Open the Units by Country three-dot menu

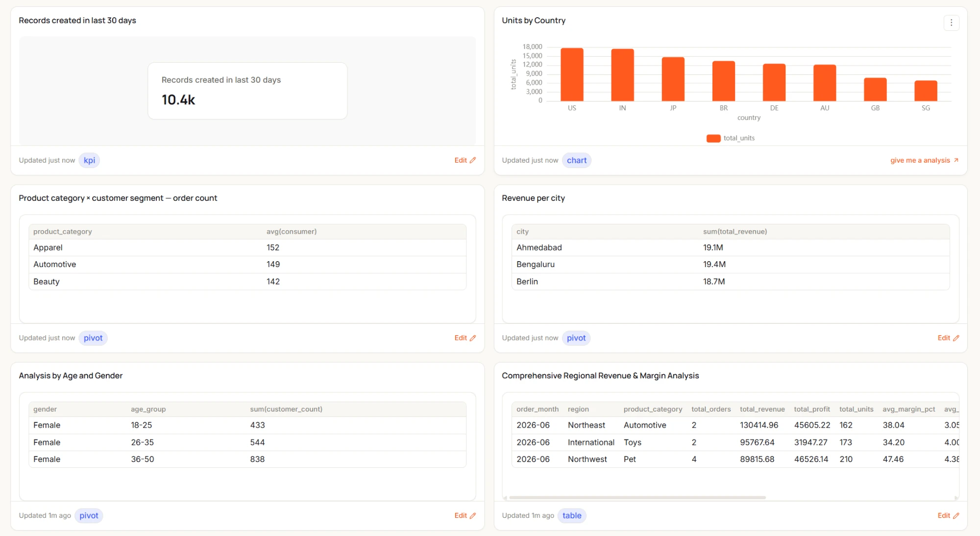click(951, 23)
